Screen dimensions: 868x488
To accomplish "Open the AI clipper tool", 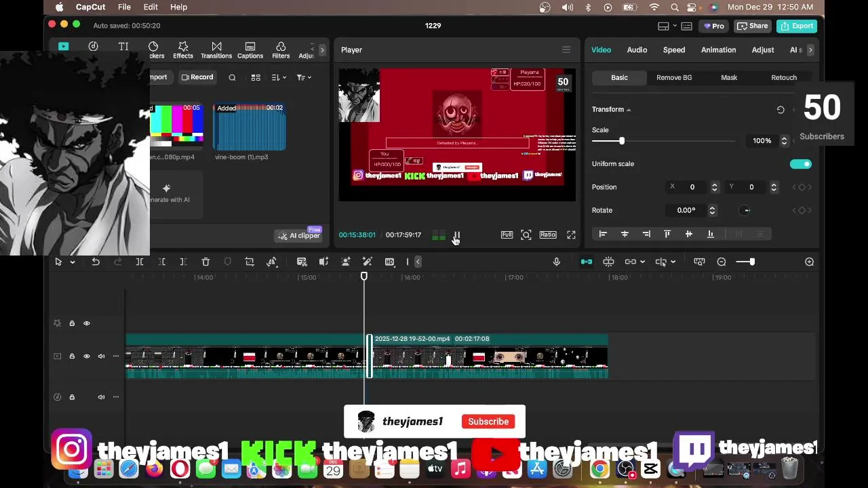I will click(x=298, y=235).
